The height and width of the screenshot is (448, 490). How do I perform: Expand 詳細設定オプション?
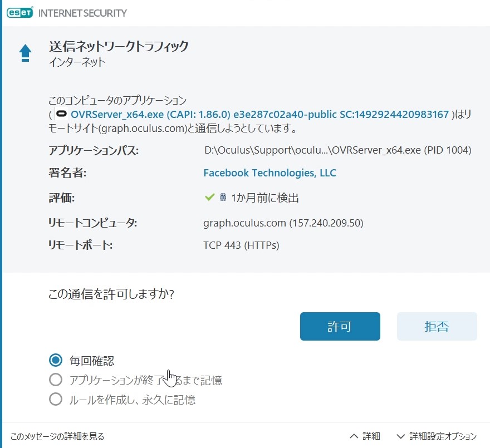click(x=437, y=436)
